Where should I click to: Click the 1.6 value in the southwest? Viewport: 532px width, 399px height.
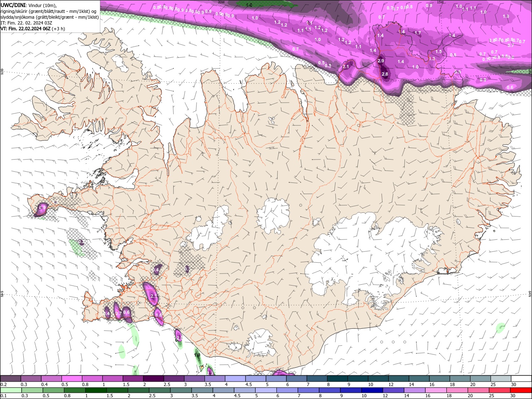[159, 315]
